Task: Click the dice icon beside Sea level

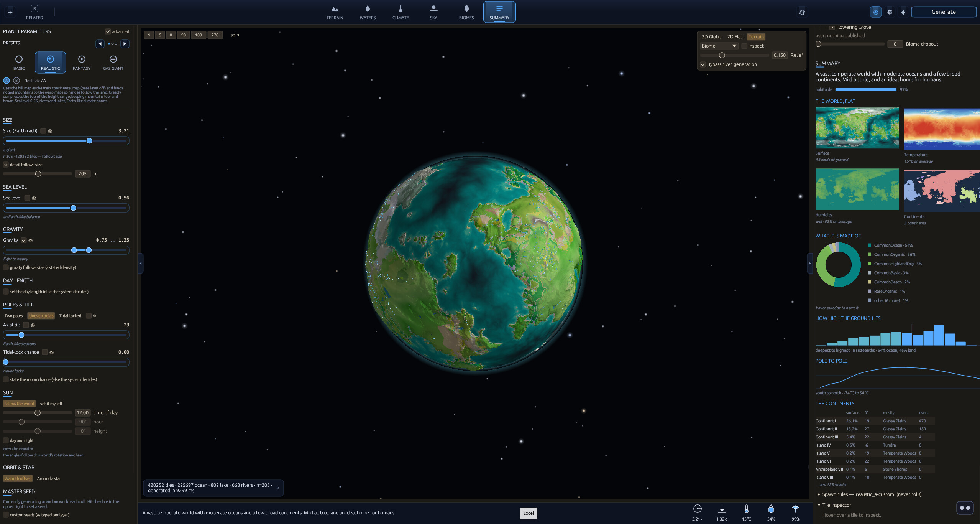Action: point(34,198)
